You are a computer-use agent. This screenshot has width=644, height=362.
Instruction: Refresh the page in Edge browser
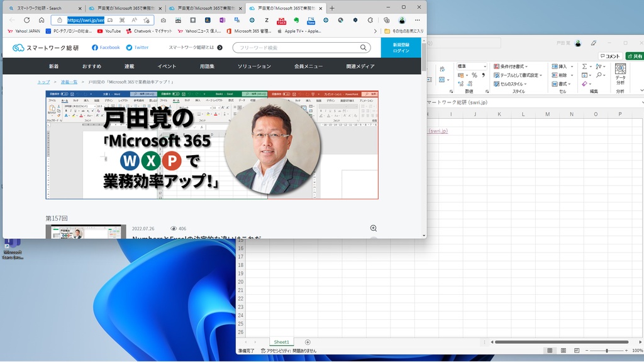26,20
